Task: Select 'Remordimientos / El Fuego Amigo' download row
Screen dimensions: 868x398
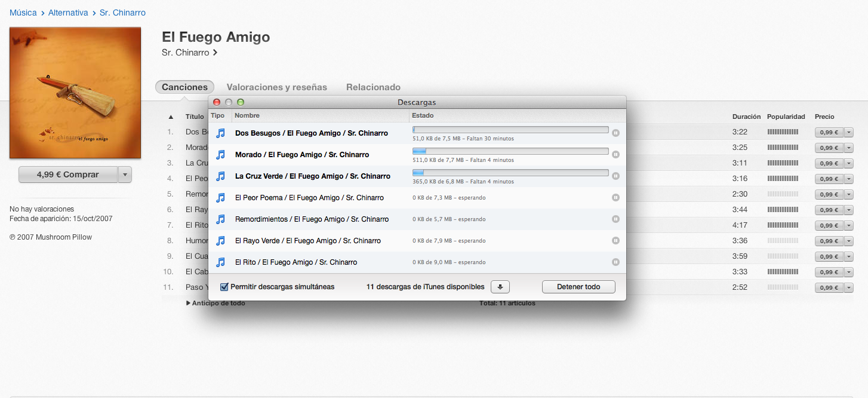Action: pos(417,219)
